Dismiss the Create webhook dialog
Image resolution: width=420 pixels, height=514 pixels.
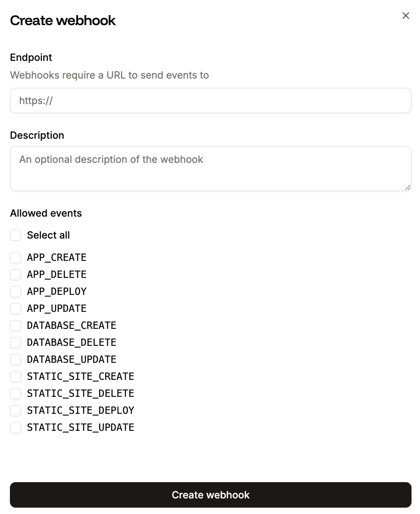point(405,16)
